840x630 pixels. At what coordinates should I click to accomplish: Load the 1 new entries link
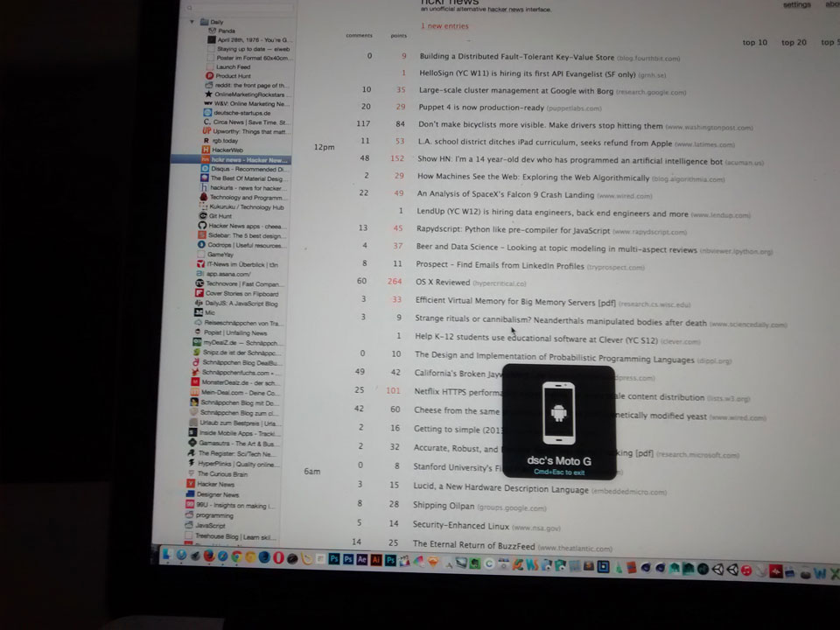[x=444, y=26]
